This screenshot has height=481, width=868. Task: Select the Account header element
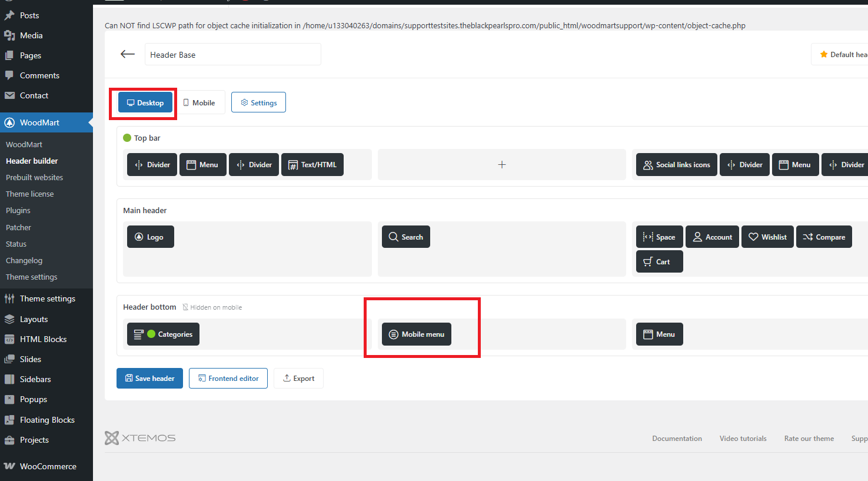[712, 237]
